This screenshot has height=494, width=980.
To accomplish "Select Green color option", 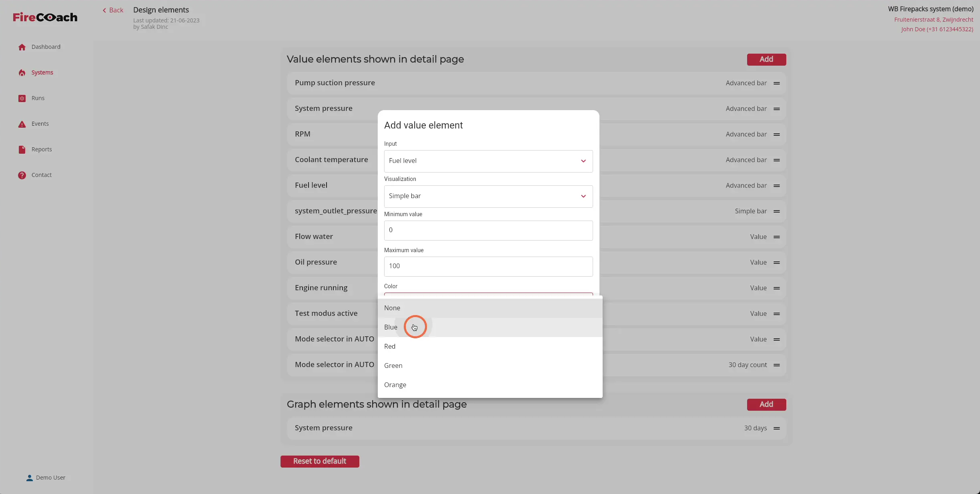I will click(x=490, y=365).
